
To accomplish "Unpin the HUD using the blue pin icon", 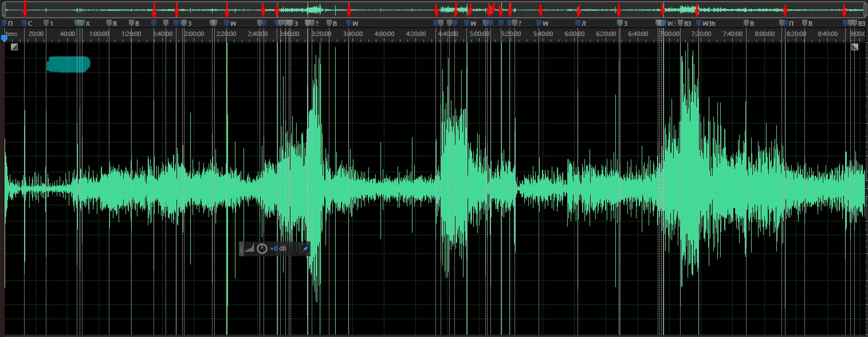I will click(x=305, y=249).
